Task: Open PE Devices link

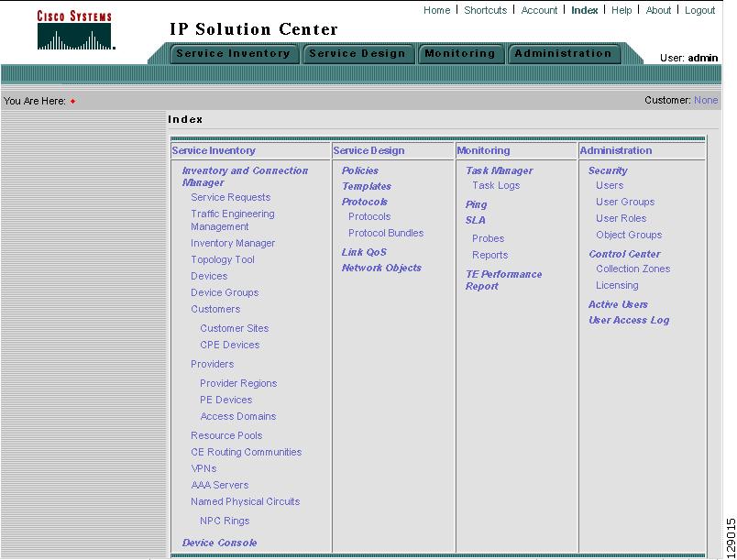Action: pyautogui.click(x=226, y=400)
